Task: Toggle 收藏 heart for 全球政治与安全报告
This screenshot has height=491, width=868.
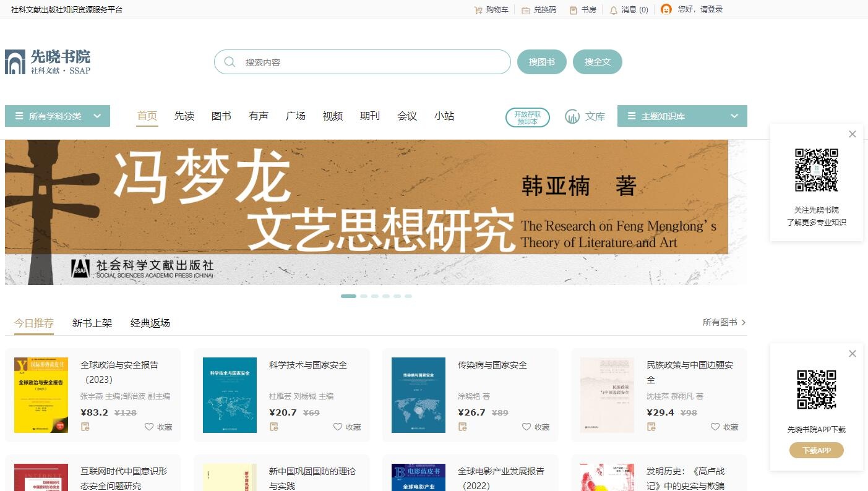Action: click(x=149, y=427)
